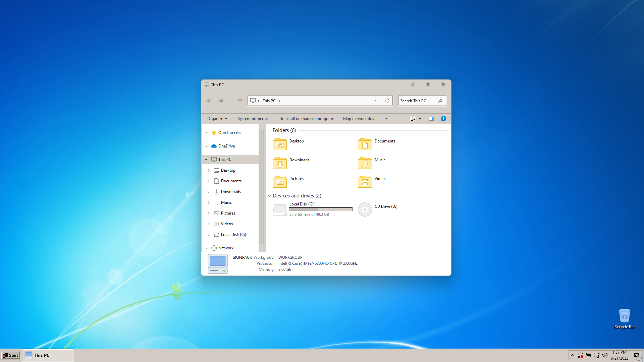This screenshot has width=644, height=362.
Task: Open the Music folder icon
Action: tap(365, 163)
